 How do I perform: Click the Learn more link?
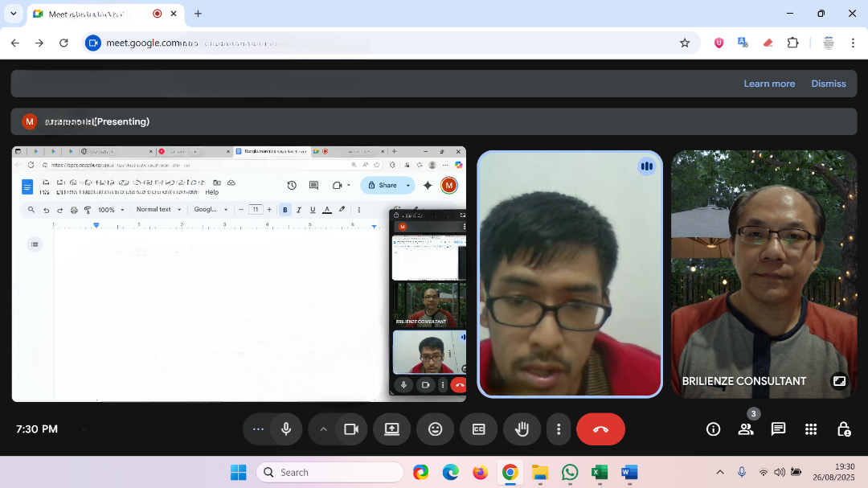(768, 84)
